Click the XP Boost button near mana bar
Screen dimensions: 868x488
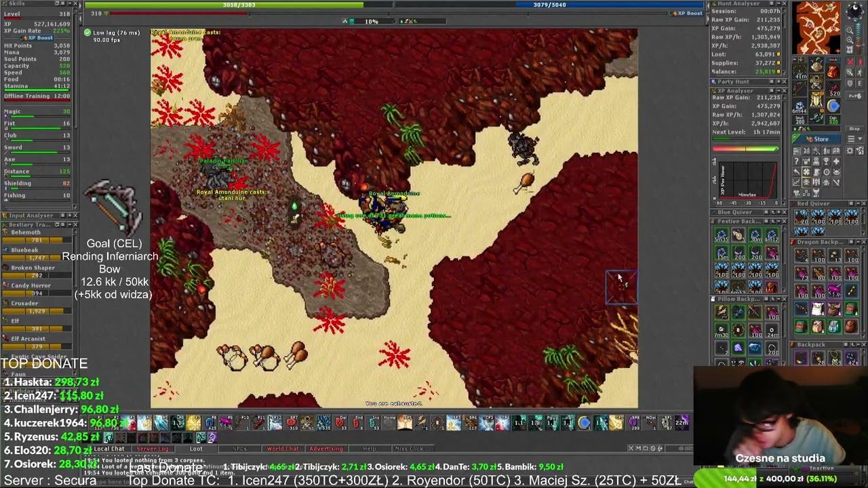(x=687, y=13)
